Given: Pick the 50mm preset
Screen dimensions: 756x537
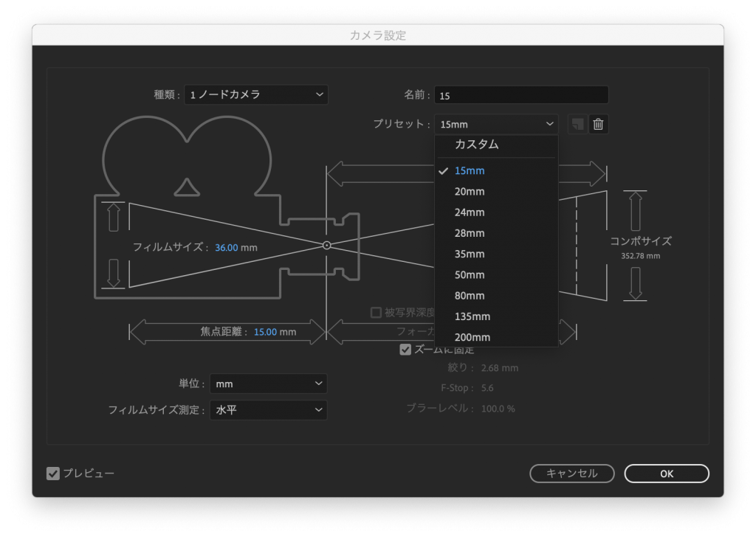Looking at the screenshot, I should (496, 275).
